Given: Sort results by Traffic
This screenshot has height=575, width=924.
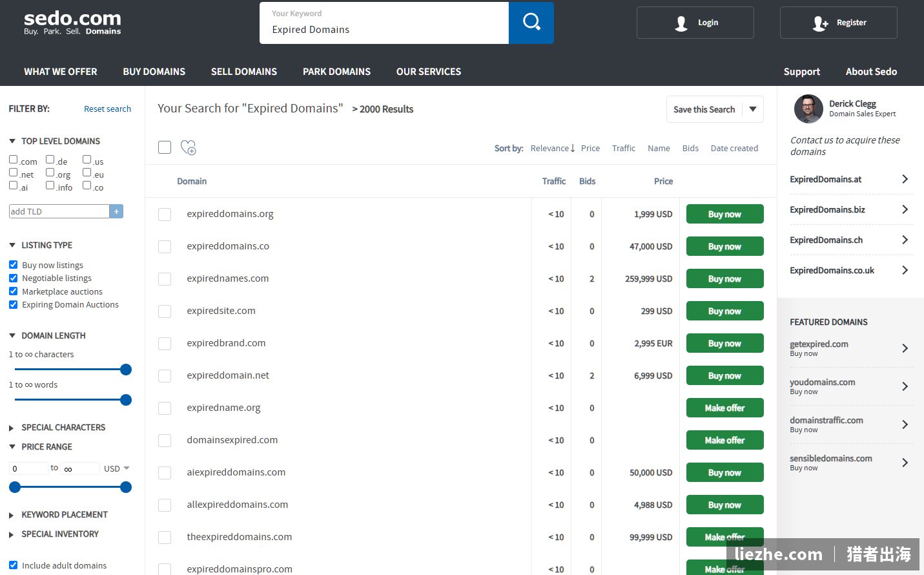Looking at the screenshot, I should tap(624, 148).
